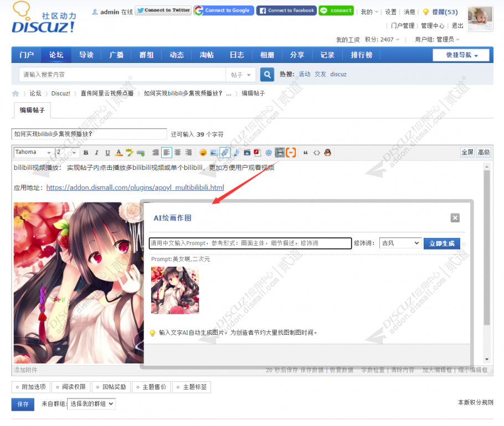This screenshot has height=426, width=504.
Task: Insert a smiley emoticon in the editor
Action: (203, 152)
